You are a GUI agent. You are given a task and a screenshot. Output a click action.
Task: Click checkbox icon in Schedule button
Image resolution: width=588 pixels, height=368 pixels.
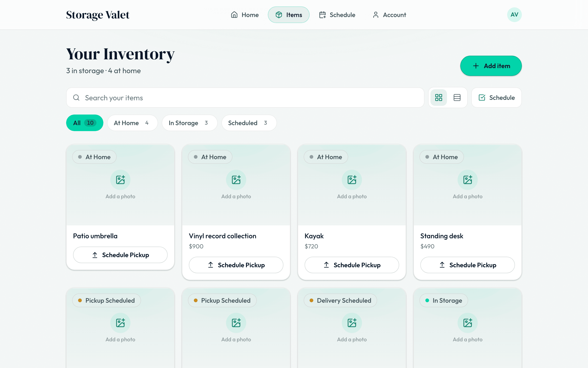482,98
